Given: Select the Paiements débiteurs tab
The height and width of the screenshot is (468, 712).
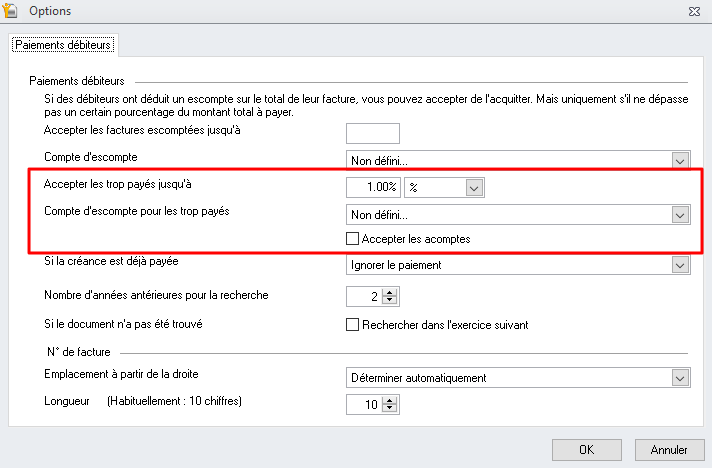Looking at the screenshot, I should click(x=63, y=45).
